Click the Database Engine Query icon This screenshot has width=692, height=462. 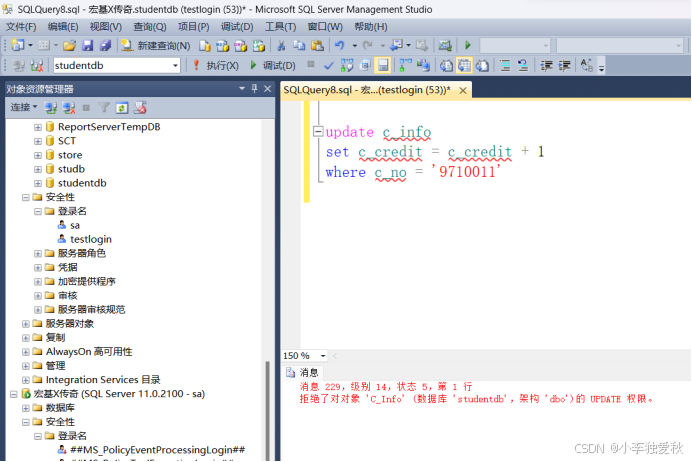pos(205,45)
